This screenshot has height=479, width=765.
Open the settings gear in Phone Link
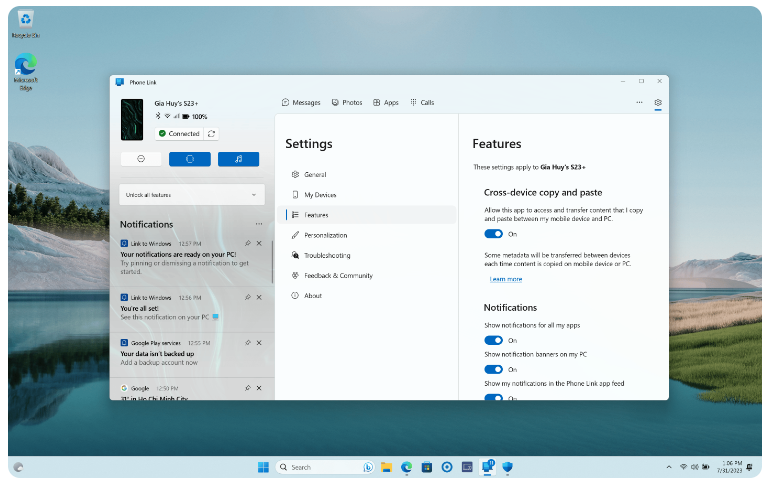(658, 102)
